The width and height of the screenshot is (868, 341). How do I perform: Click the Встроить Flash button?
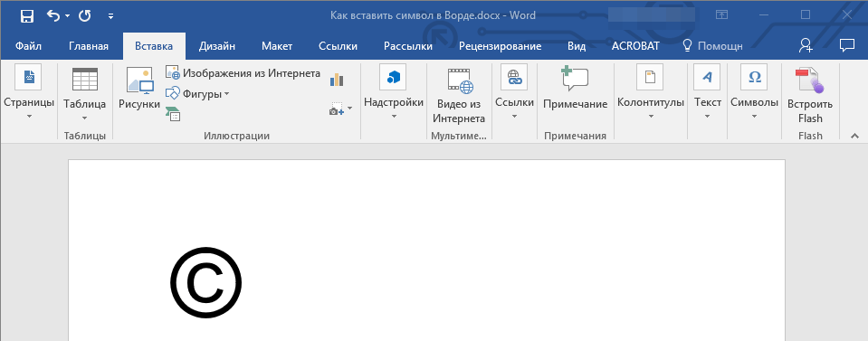click(x=810, y=95)
